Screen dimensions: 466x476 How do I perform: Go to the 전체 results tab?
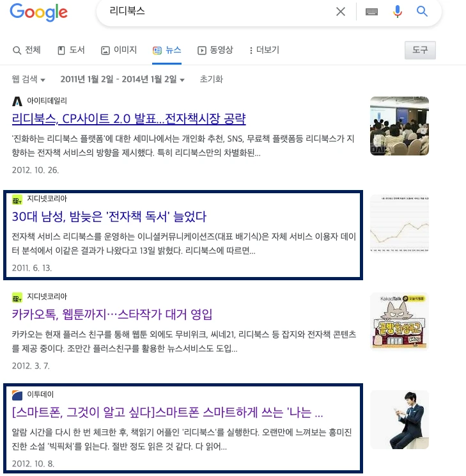click(x=26, y=50)
